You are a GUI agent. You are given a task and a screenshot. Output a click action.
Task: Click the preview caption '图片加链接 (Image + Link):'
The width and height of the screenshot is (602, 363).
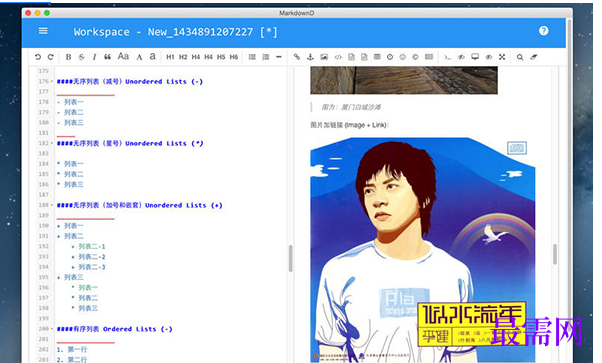(x=349, y=125)
